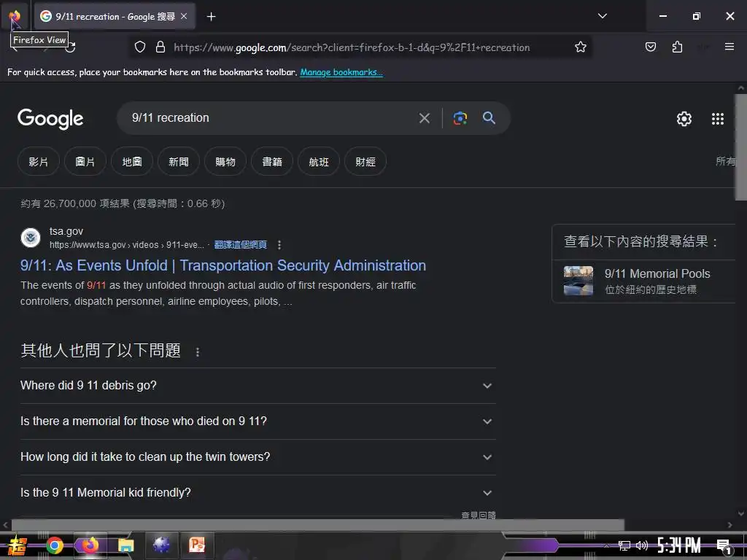Image resolution: width=747 pixels, height=560 pixels.
Task: Open options beside 其他人也問了以下問題
Action: coord(198,352)
